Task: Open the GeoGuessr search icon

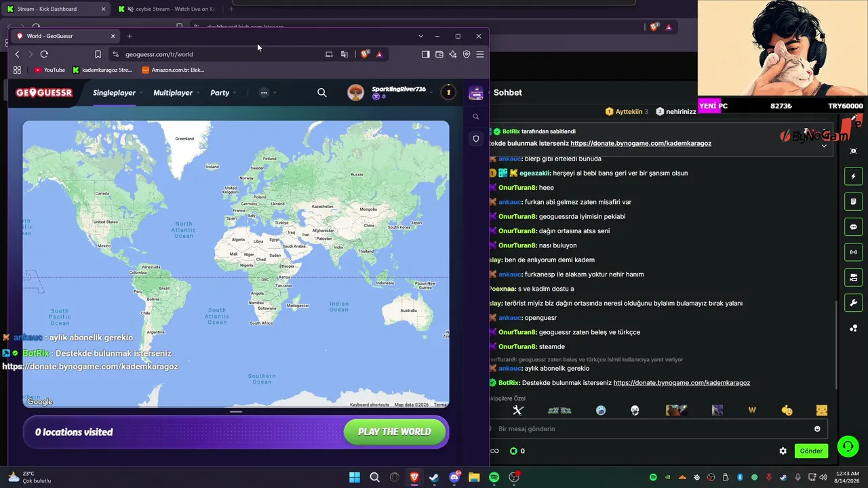Action: pos(322,93)
